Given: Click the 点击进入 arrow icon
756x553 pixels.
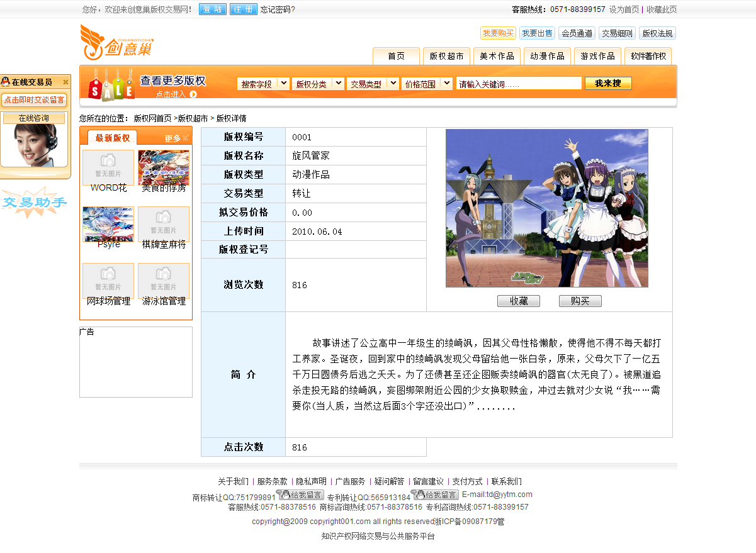Looking at the screenshot, I should pos(193,94).
